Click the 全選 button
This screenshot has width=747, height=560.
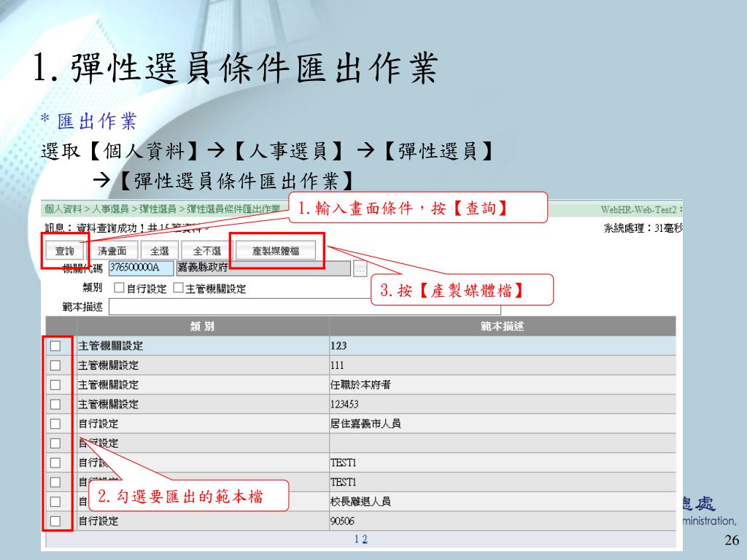(160, 251)
